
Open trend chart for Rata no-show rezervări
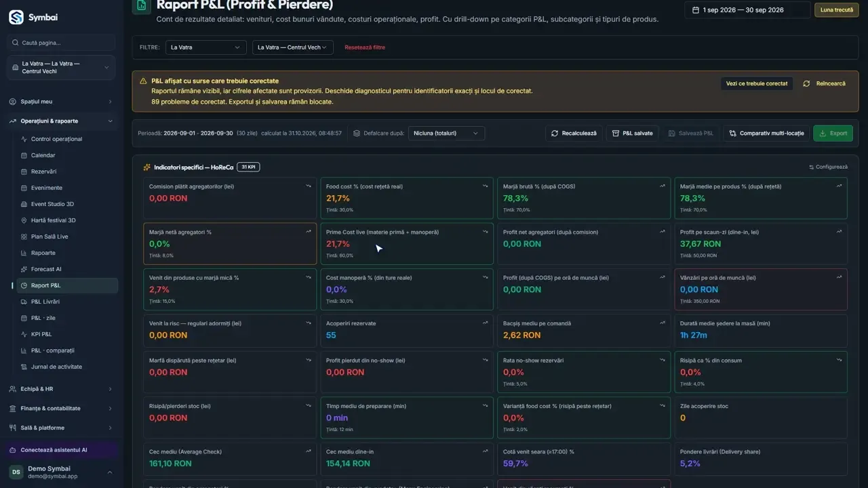[663, 360]
